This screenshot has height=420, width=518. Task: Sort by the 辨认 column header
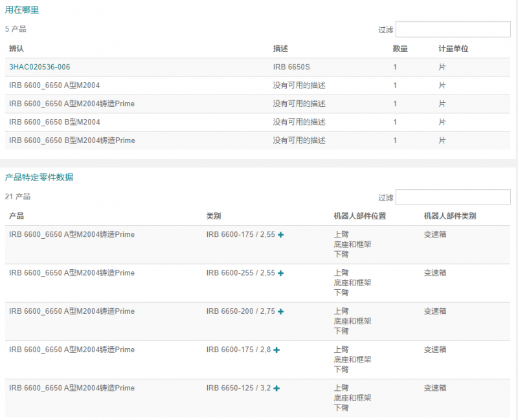pyautogui.click(x=17, y=49)
